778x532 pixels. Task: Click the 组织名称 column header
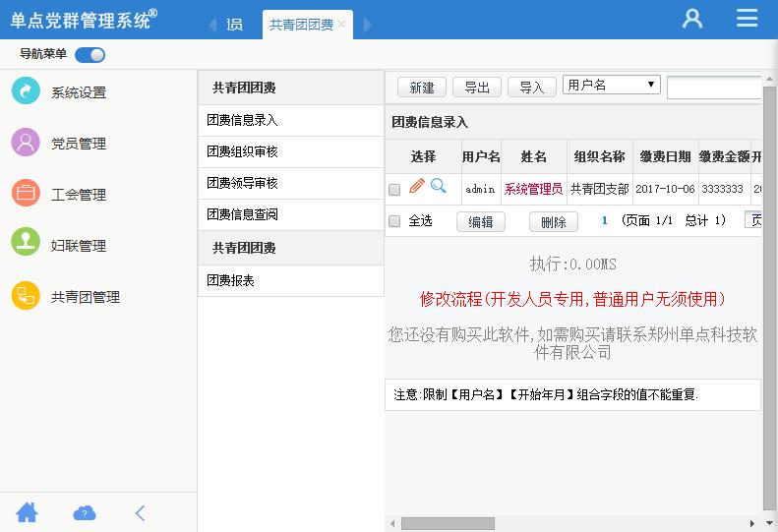pyautogui.click(x=599, y=156)
